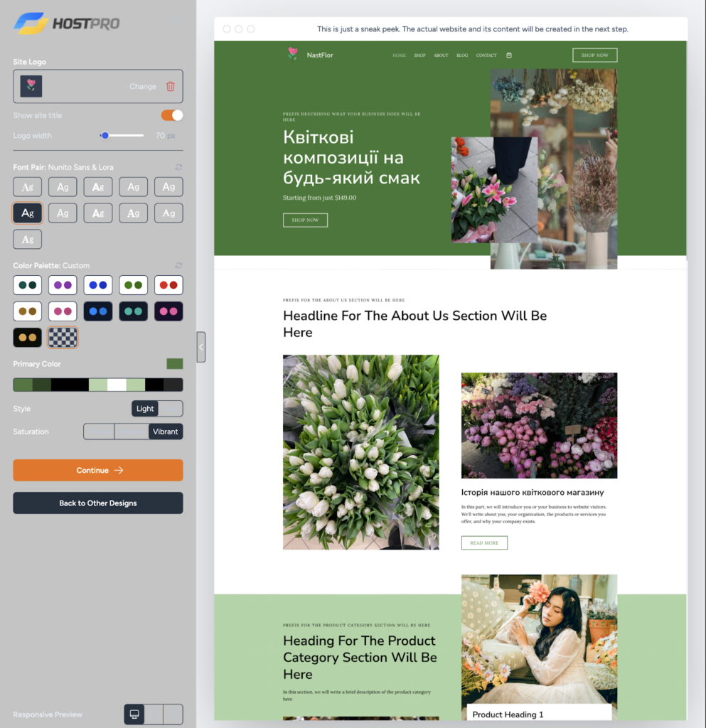Click Change to replace the site logo
Image resolution: width=706 pixels, height=728 pixels.
[142, 86]
